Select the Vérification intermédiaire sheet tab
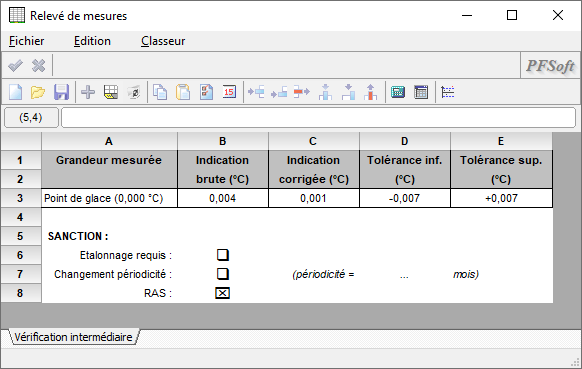 tap(73, 337)
